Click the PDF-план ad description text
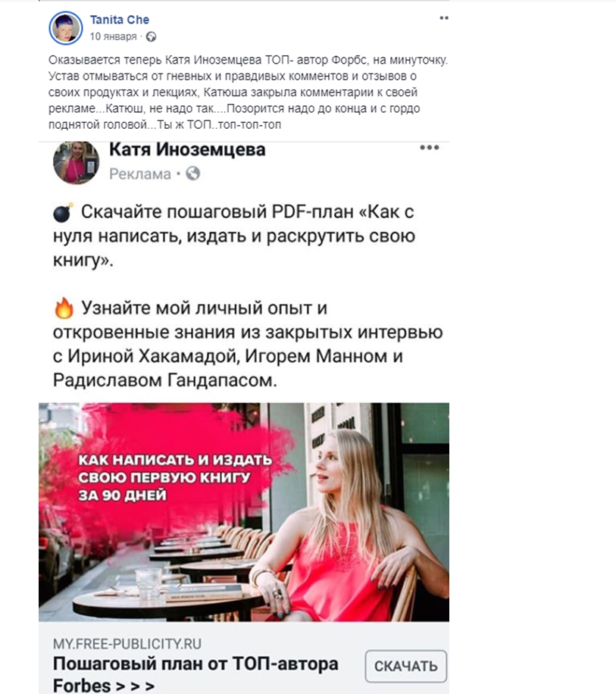Image resolution: width=616 pixels, height=694 pixels. click(x=233, y=236)
